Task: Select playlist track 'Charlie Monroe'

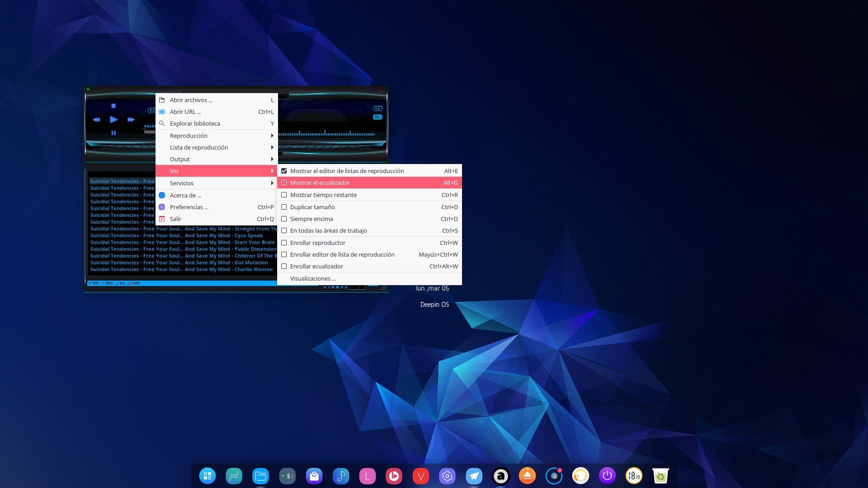Action: 183,269
